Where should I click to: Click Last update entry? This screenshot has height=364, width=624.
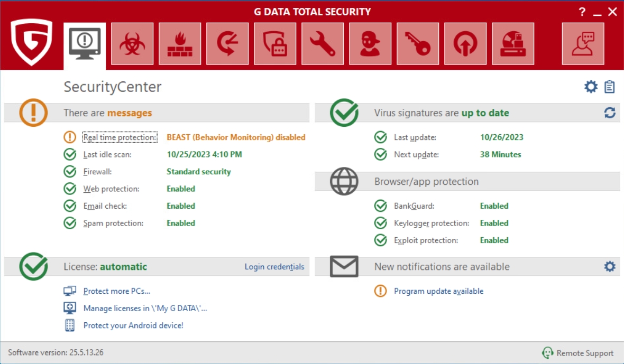415,137
